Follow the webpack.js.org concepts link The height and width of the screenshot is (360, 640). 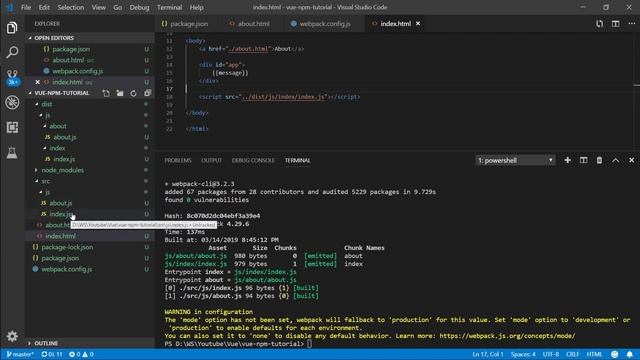point(507,336)
